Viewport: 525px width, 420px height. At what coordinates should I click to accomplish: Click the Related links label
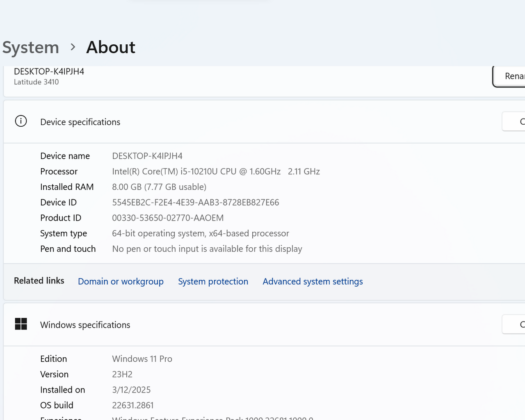39,281
